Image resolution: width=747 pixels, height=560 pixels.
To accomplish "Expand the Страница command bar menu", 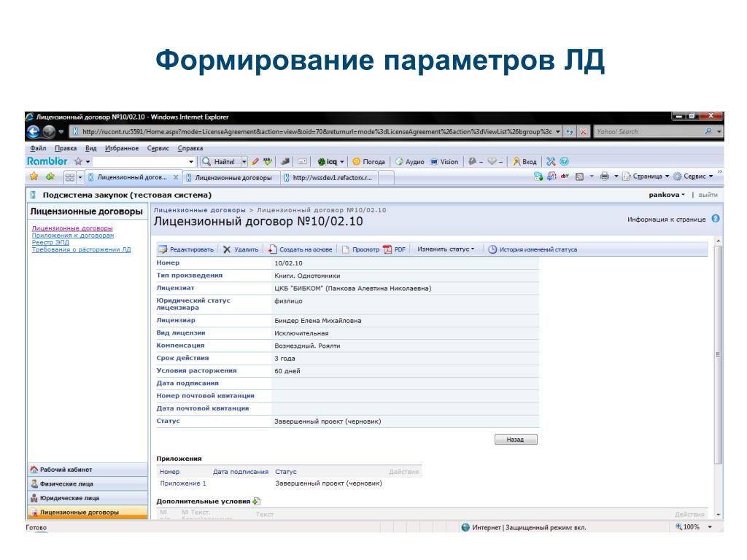I will pyautogui.click(x=646, y=176).
